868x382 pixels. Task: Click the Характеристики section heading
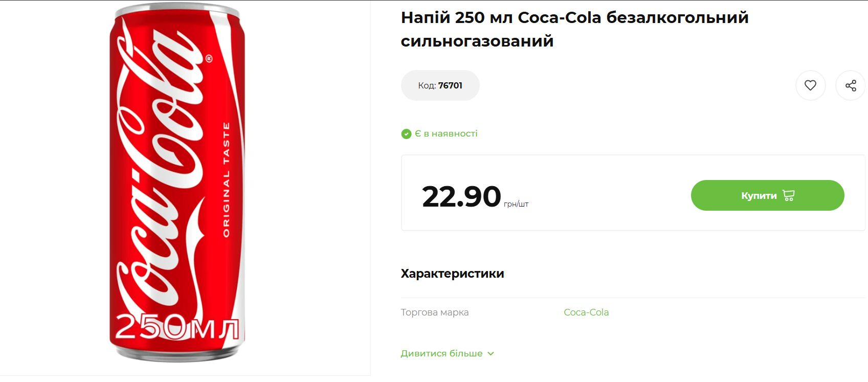[452, 274]
